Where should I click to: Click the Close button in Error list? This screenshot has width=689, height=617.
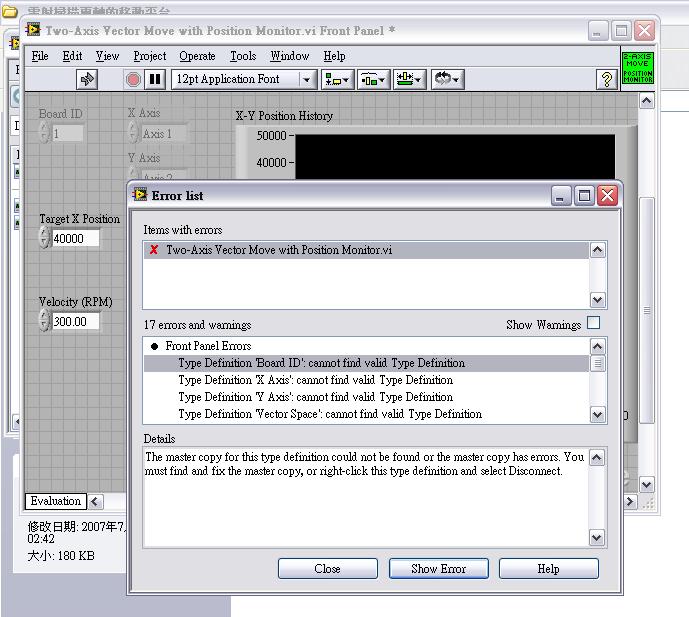click(328, 569)
